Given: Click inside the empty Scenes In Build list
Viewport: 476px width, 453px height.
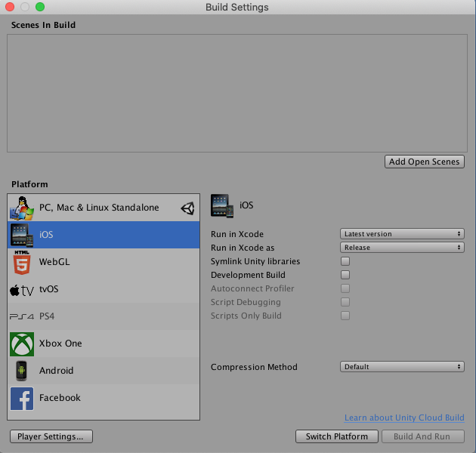Looking at the screenshot, I should pos(237,93).
